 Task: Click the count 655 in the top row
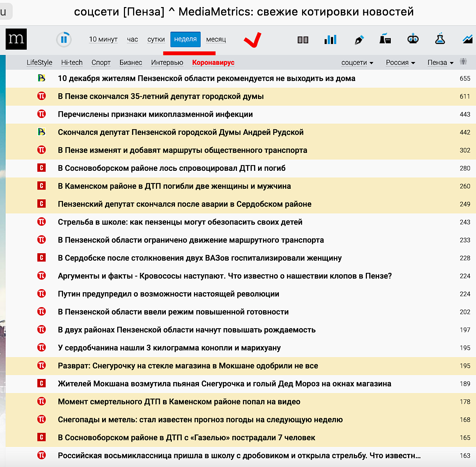pos(465,78)
